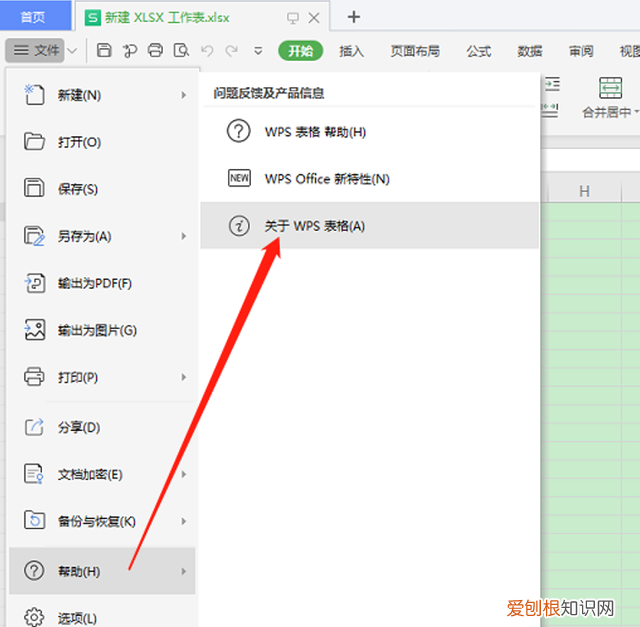Viewport: 640px width, 627px height.
Task: Close the 新建 XLSX 工作表.xlsx tab
Action: point(314,18)
